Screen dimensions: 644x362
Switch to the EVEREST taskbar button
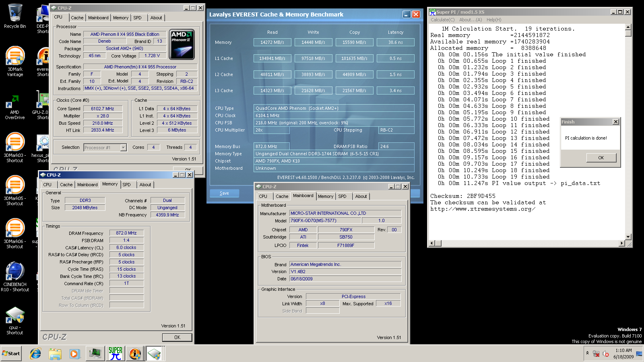pyautogui.click(x=135, y=354)
